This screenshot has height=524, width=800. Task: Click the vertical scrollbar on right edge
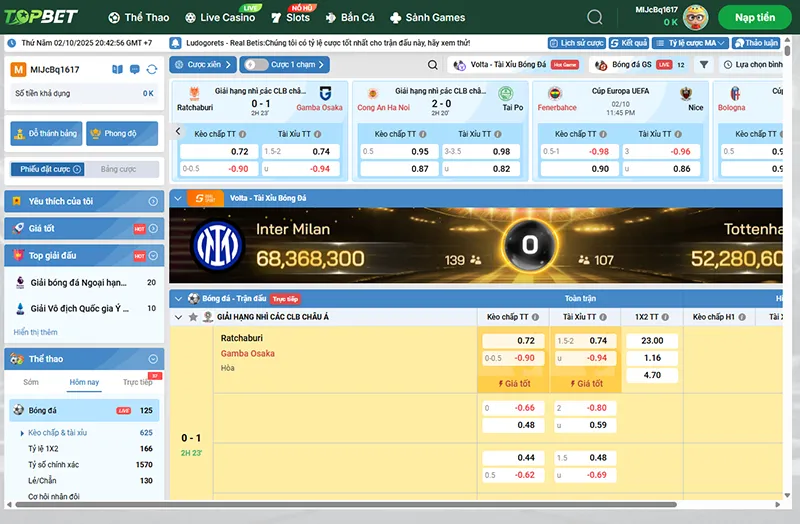(787, 51)
